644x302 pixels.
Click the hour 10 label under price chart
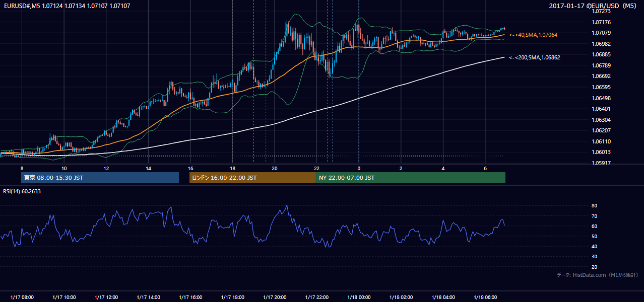click(x=64, y=168)
